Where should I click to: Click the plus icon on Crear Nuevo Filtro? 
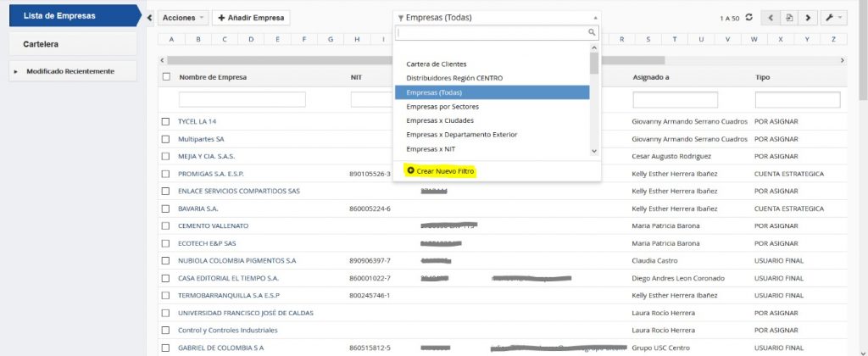pos(411,170)
